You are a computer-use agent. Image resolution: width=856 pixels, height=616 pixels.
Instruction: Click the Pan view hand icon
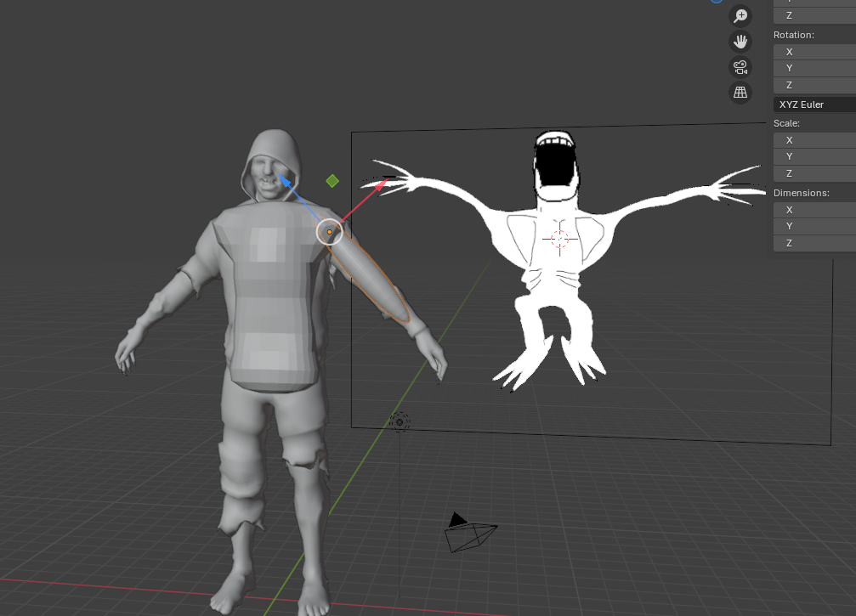click(740, 42)
